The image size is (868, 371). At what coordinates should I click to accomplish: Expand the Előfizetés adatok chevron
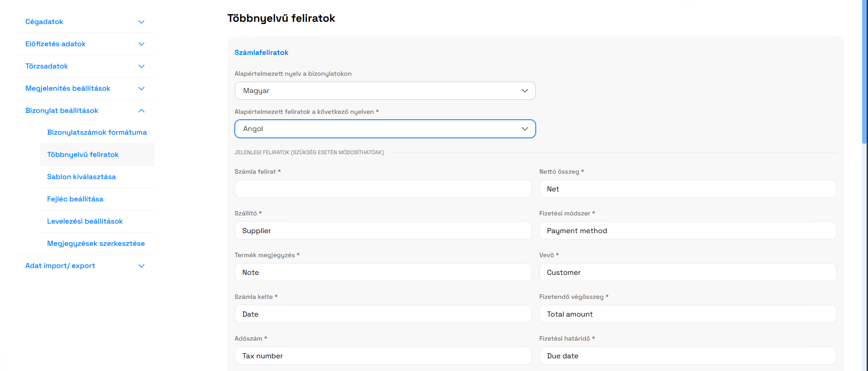tap(141, 44)
